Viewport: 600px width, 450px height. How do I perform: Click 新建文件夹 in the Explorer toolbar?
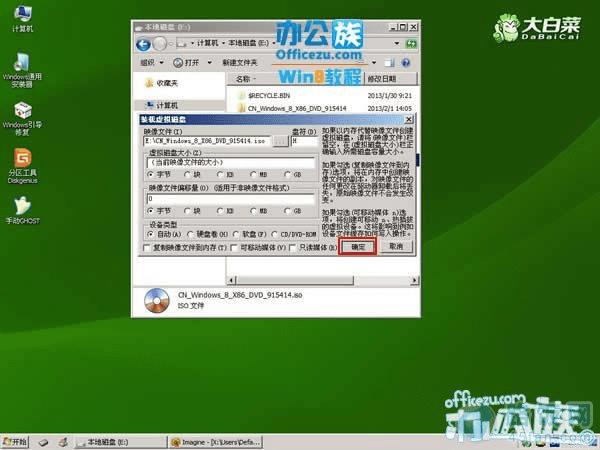tap(240, 62)
